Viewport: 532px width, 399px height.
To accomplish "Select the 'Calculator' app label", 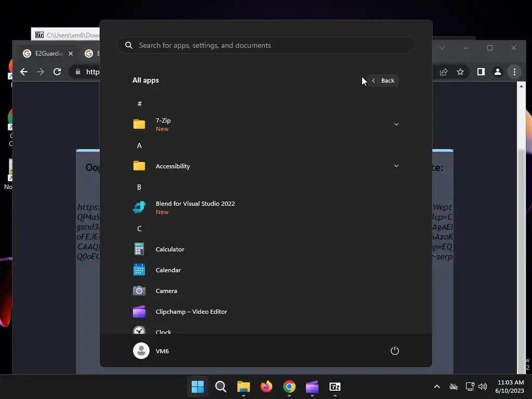I will pyautogui.click(x=170, y=249).
